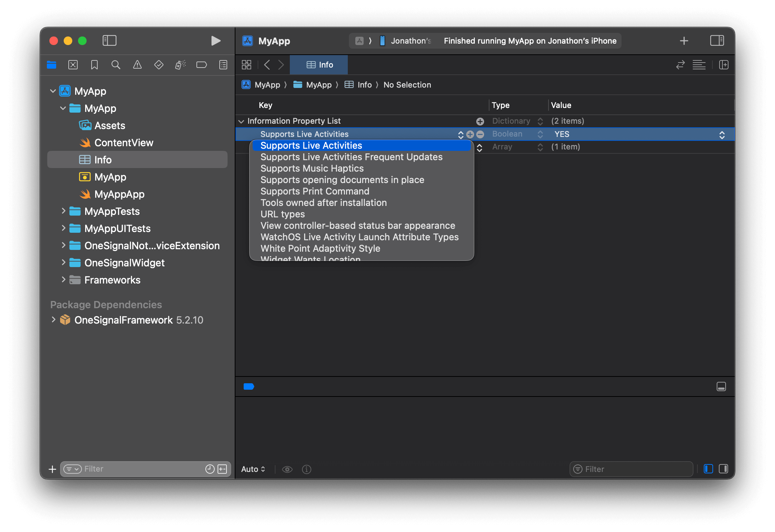Viewport: 775px width, 532px height.
Task: Choose Supports Live Activities Frequent Updates
Action: (x=361, y=157)
